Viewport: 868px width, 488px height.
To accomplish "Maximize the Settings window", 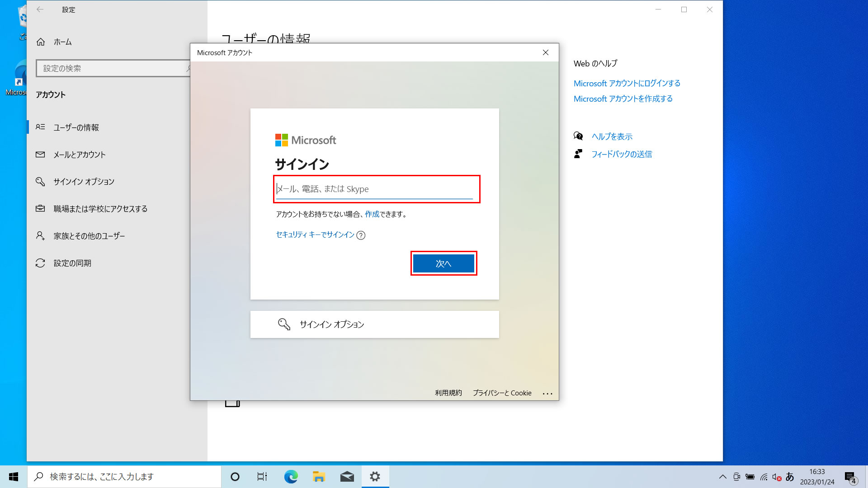I will coord(684,9).
